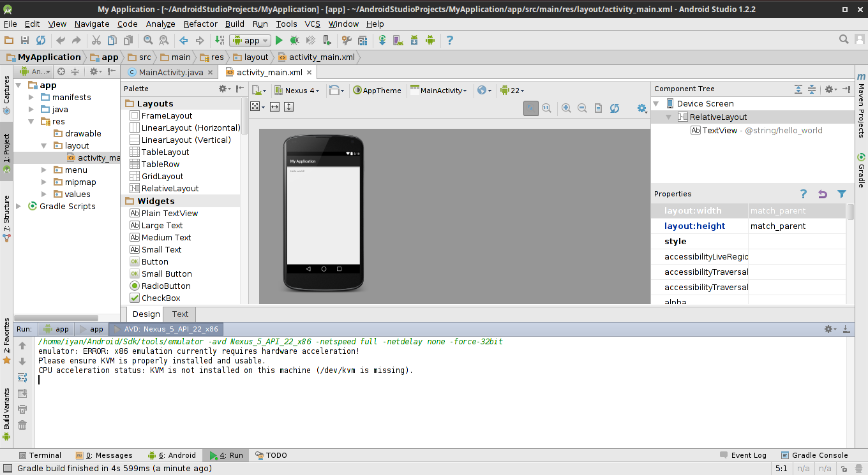Screen dimensions: 868x475
Task: Toggle the Build Variants tool window
Action: pos(6,414)
